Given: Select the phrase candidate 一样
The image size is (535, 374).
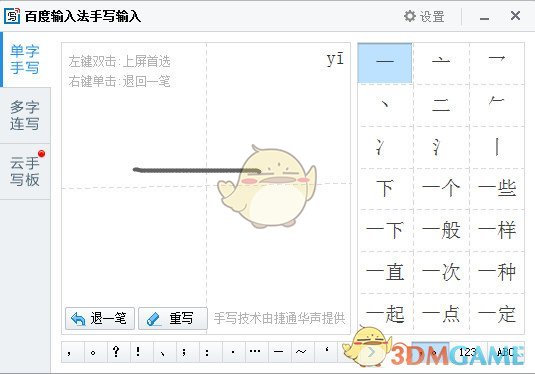Looking at the screenshot, I should tap(497, 231).
